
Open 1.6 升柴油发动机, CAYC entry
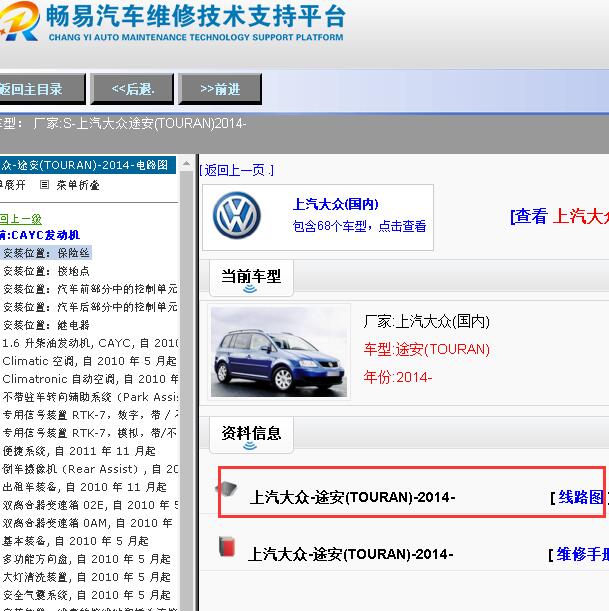point(90,343)
